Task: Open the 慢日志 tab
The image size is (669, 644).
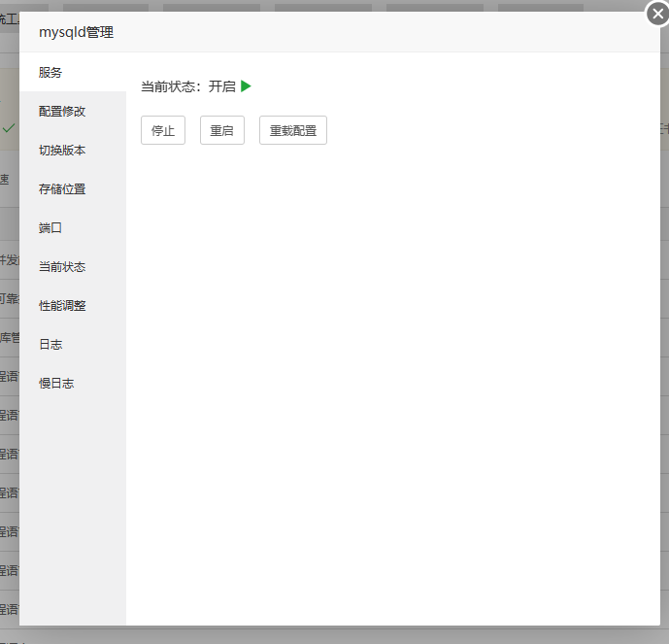Action: (73, 383)
